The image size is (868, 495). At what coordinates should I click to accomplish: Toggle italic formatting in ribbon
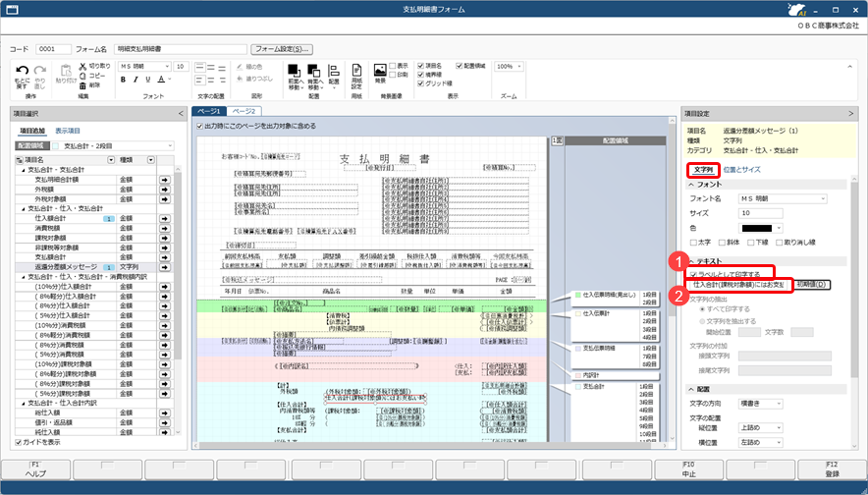[136, 80]
